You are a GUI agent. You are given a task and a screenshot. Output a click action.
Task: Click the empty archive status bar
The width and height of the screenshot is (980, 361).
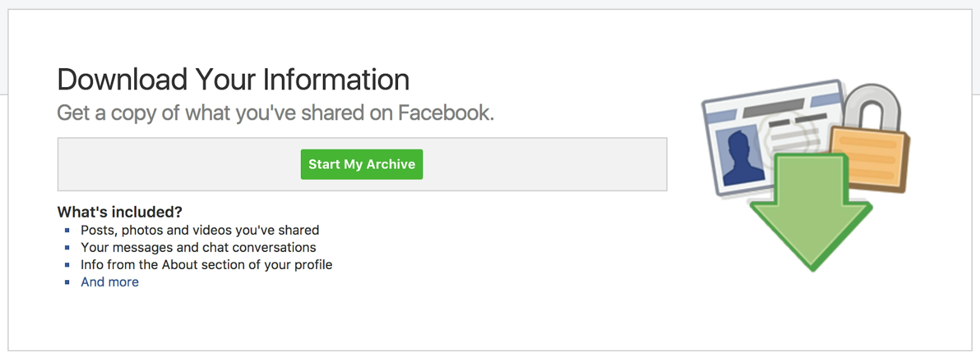pyautogui.click(x=171, y=164)
